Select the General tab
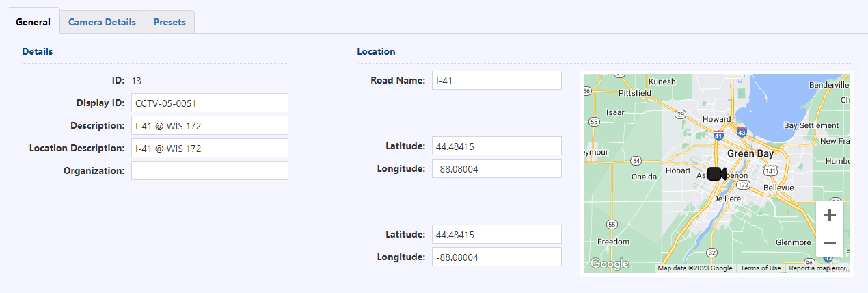Viewport: 868px width, 293px height. (x=33, y=22)
